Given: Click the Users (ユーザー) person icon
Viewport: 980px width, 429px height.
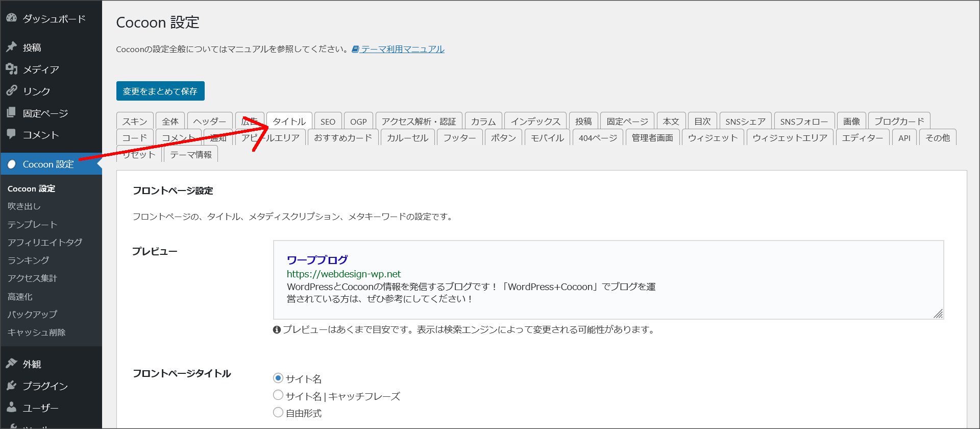Looking at the screenshot, I should 11,408.
